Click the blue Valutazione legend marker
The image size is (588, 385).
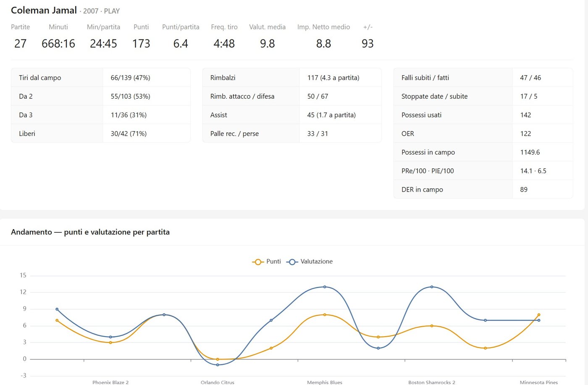point(292,262)
